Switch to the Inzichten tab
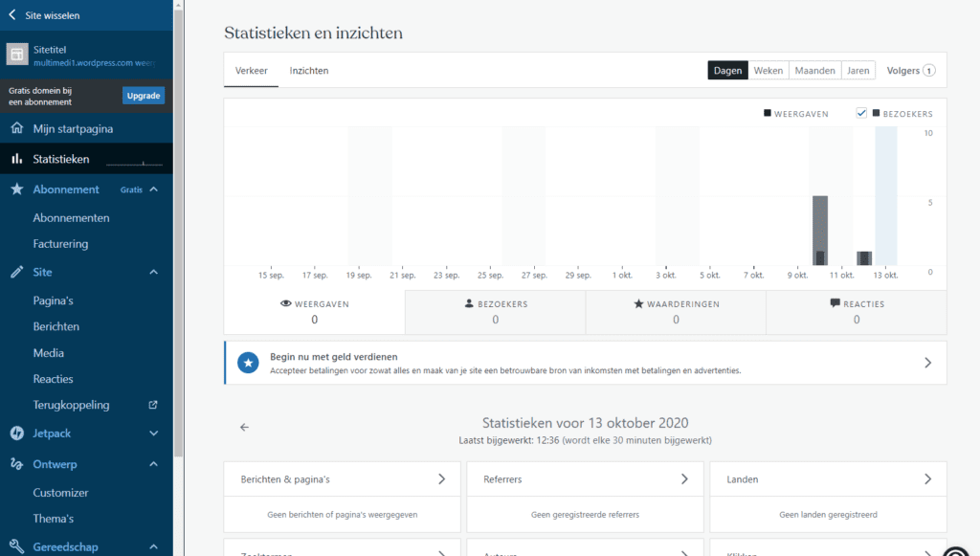 point(309,71)
